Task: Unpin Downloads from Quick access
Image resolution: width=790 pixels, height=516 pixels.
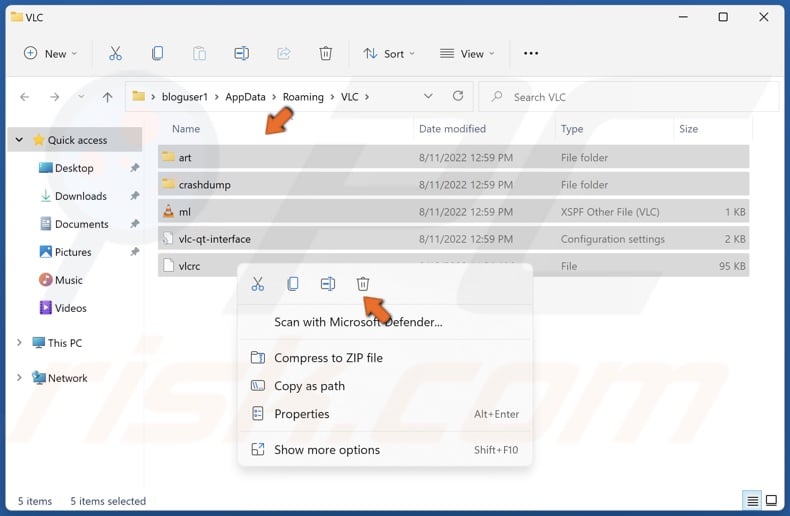Action: pyautogui.click(x=135, y=196)
